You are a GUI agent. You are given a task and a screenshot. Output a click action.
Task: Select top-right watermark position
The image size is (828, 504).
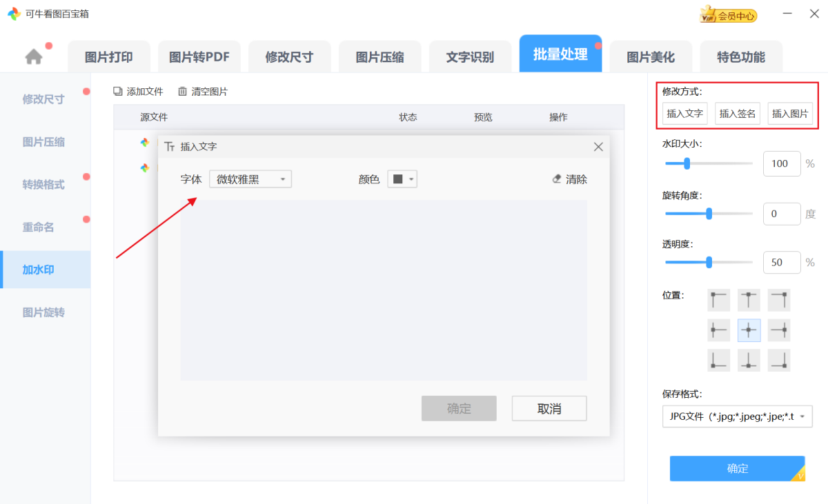(779, 300)
